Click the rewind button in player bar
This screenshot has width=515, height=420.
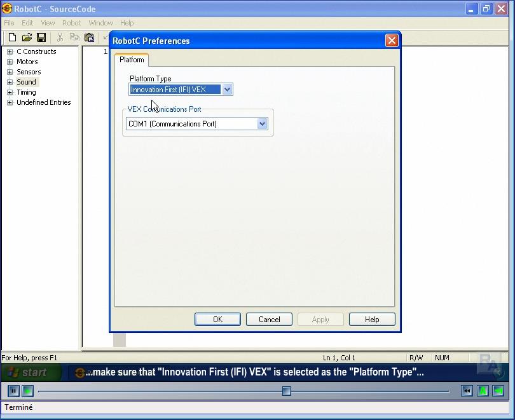coord(467,391)
